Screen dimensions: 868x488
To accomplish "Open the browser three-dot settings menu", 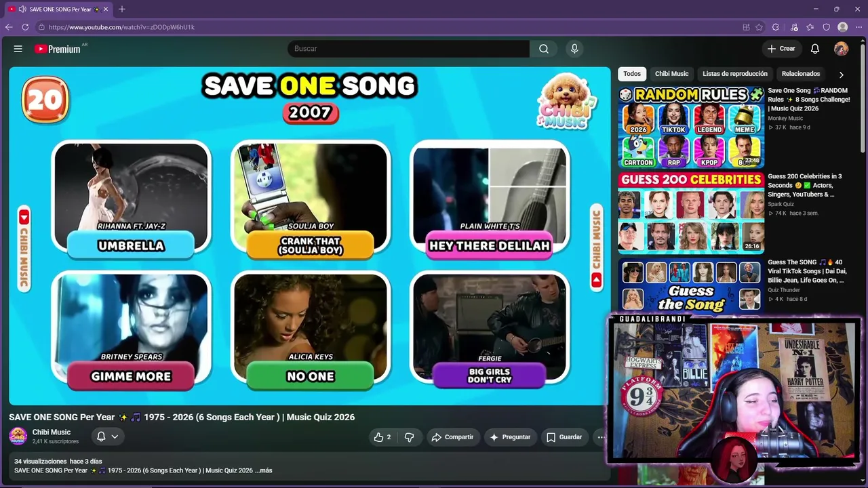I will [859, 27].
